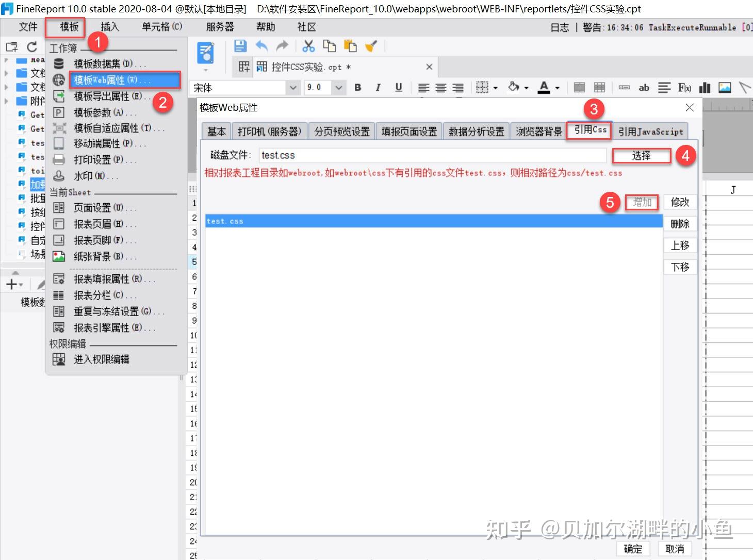The width and height of the screenshot is (753, 560).
Task: Select the text widget 'ab' insert tool
Action: (644, 88)
